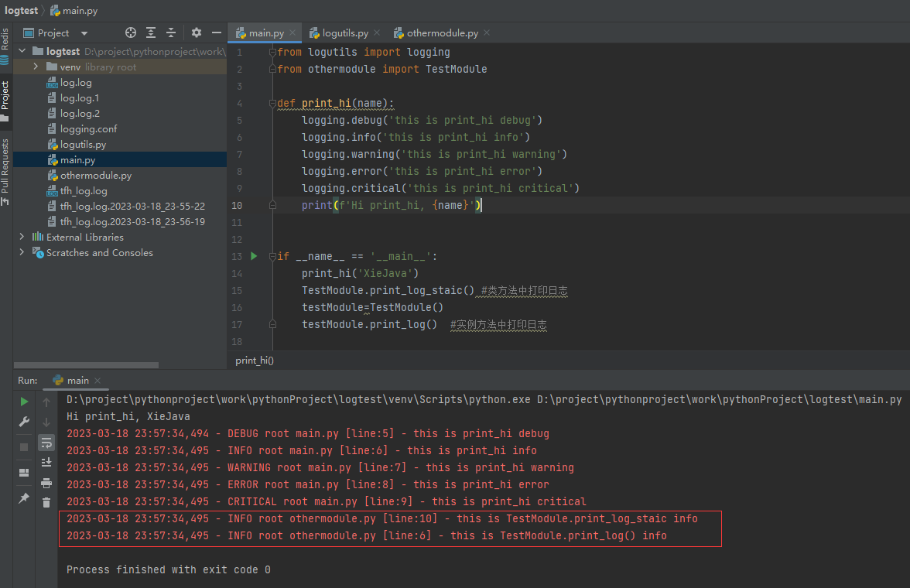Open the Project view dropdown
The image size is (910, 588).
click(84, 33)
